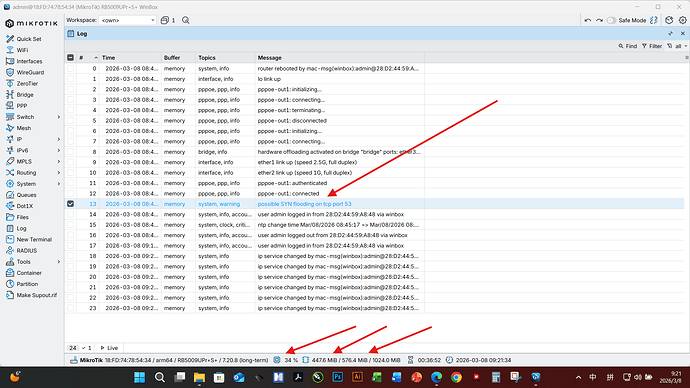The height and width of the screenshot is (388, 690).
Task: Open the RADIUS section
Action: coord(22,250)
